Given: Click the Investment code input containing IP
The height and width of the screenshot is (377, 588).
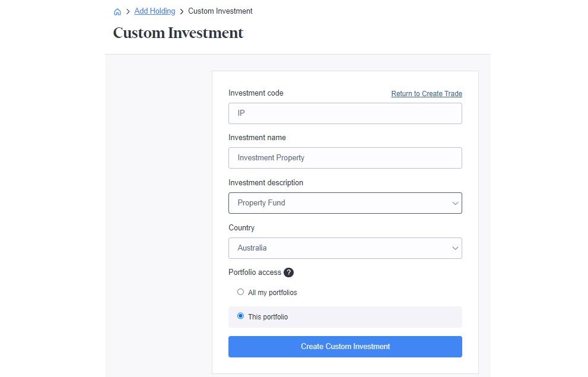Looking at the screenshot, I should tap(345, 113).
